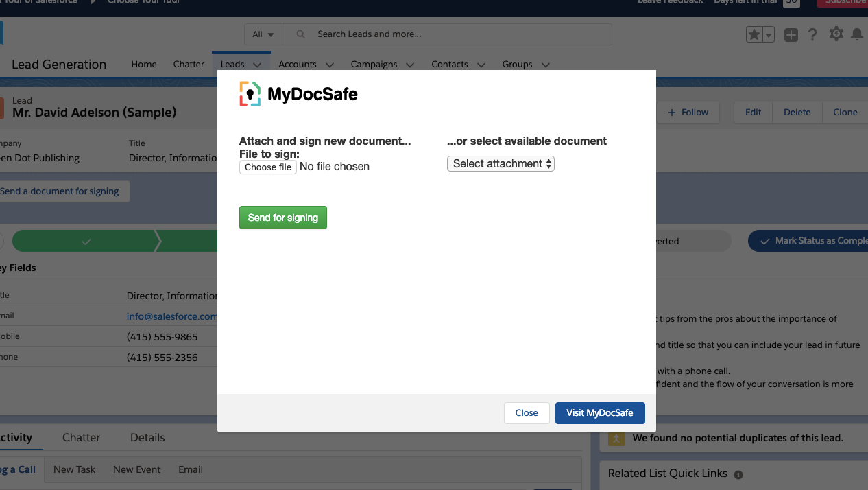Screen dimensions: 868x490
Task: Click the green Send for signing button
Action: (x=283, y=218)
